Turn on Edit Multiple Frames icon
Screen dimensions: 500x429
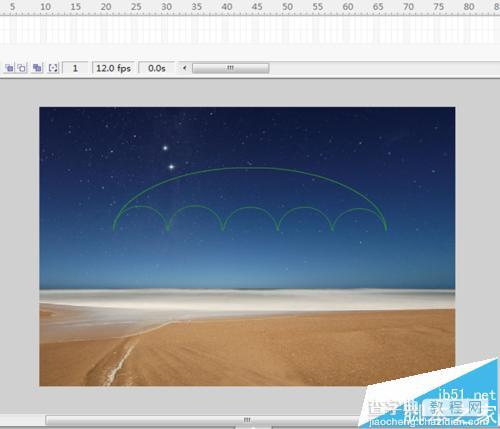pyautogui.click(x=37, y=68)
